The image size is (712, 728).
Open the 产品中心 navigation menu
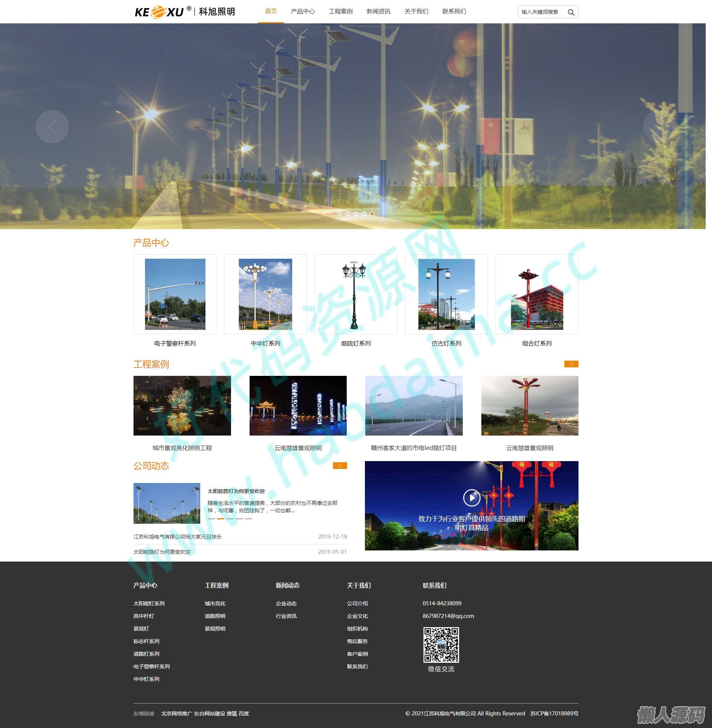[x=303, y=11]
